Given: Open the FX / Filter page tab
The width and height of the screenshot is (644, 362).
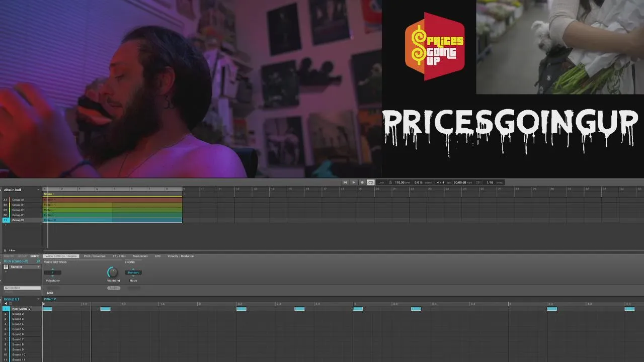Looking at the screenshot, I should pos(119,256).
